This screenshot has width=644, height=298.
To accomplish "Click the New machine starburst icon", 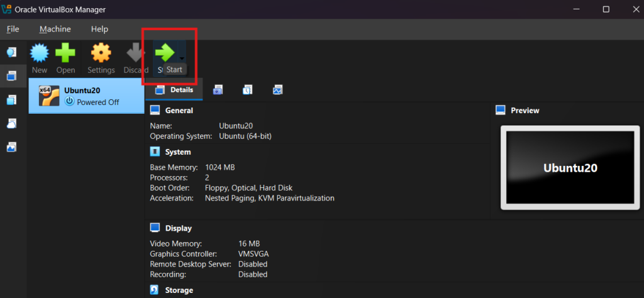I will pos(40,53).
